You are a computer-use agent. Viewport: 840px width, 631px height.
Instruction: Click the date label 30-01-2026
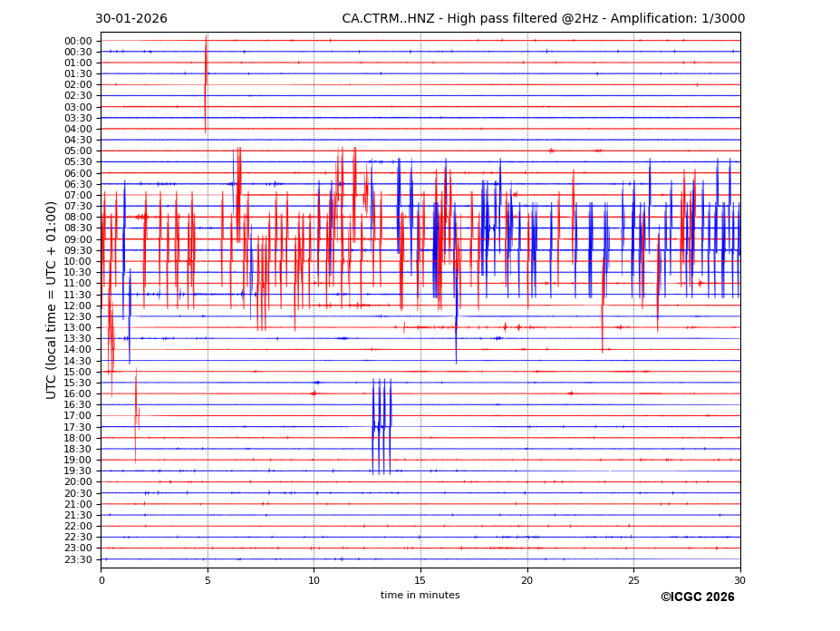(x=131, y=19)
